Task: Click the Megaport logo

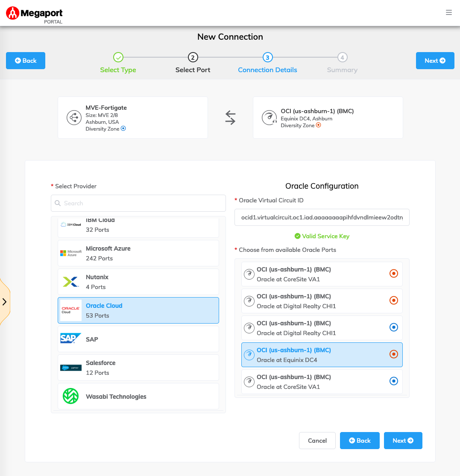Action: tap(34, 15)
